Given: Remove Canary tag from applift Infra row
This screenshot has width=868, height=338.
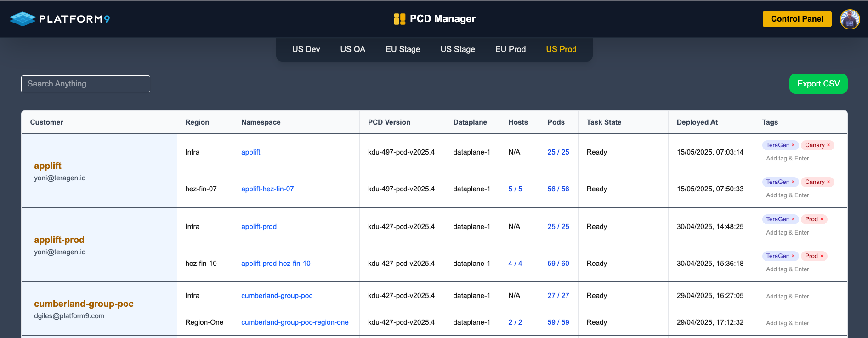Looking at the screenshot, I should point(828,145).
